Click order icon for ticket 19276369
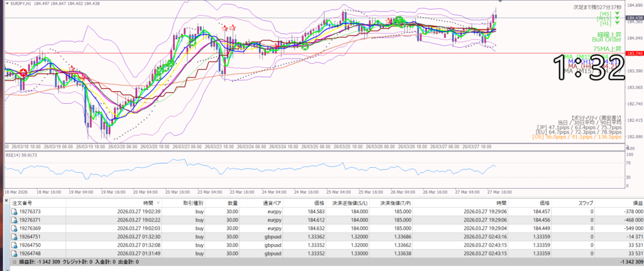This screenshot has width=644, height=271. pos(14,228)
